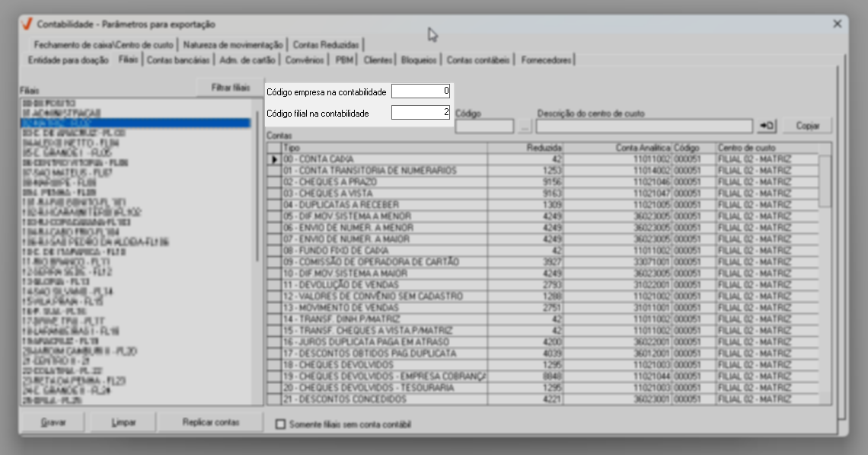The width and height of the screenshot is (868, 455).
Task: Focus the Código filial na contabilidade field
Action: tap(421, 113)
